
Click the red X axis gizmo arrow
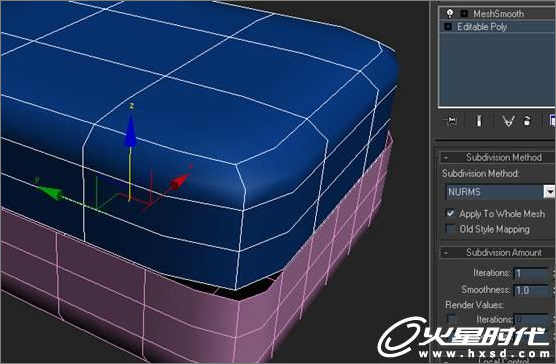point(179,181)
